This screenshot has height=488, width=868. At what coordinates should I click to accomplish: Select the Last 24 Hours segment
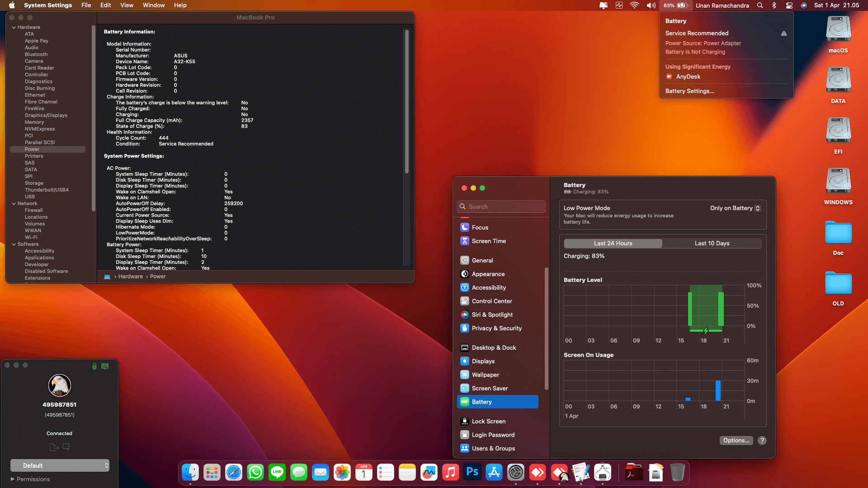tap(613, 244)
